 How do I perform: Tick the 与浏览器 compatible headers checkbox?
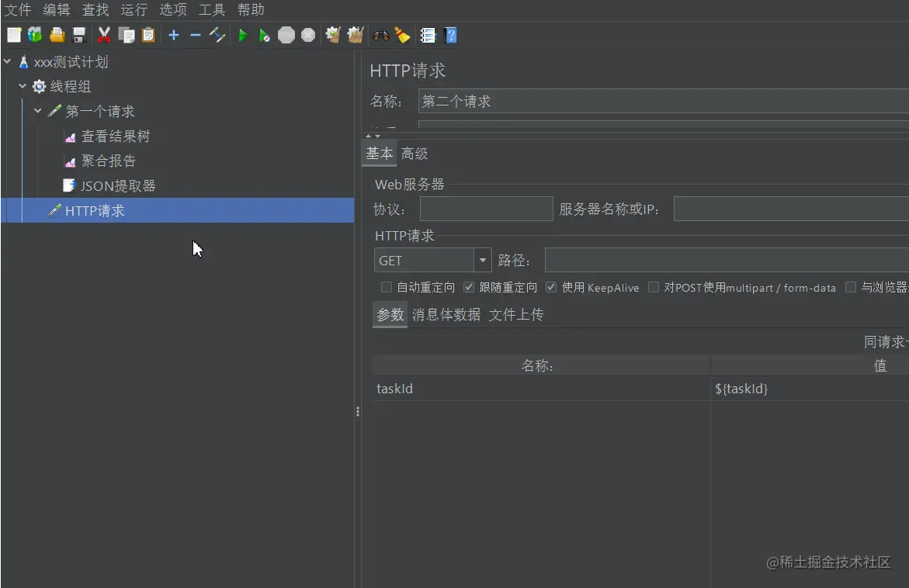click(x=851, y=287)
